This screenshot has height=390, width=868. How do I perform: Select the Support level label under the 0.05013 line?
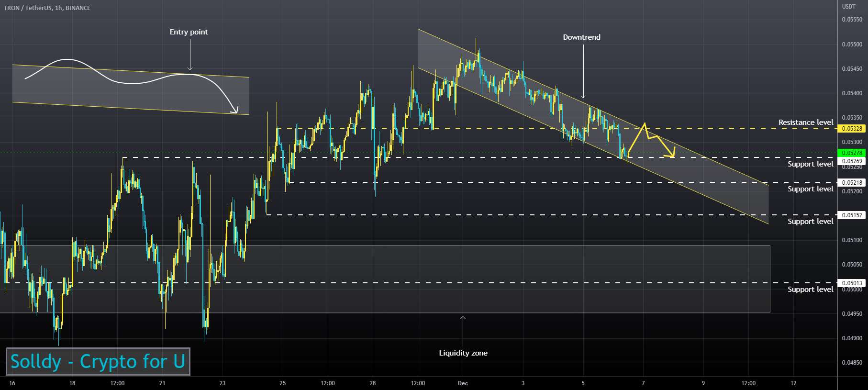811,290
